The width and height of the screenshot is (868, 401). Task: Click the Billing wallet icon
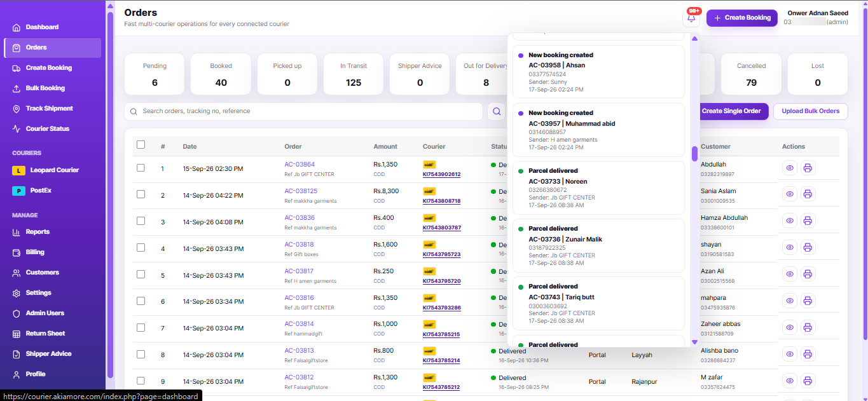[x=17, y=252]
